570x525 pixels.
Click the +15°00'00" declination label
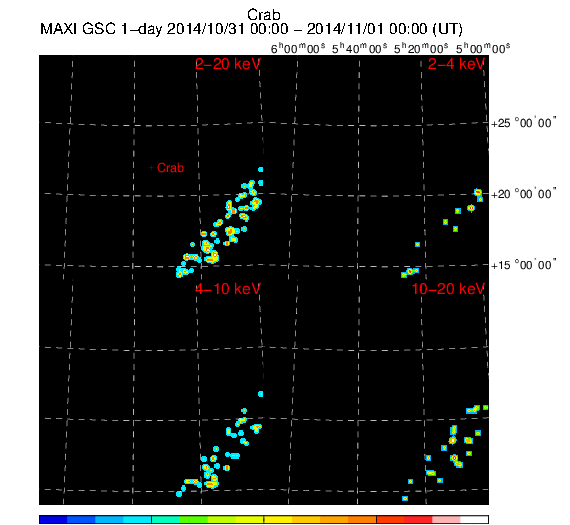pyautogui.click(x=523, y=265)
